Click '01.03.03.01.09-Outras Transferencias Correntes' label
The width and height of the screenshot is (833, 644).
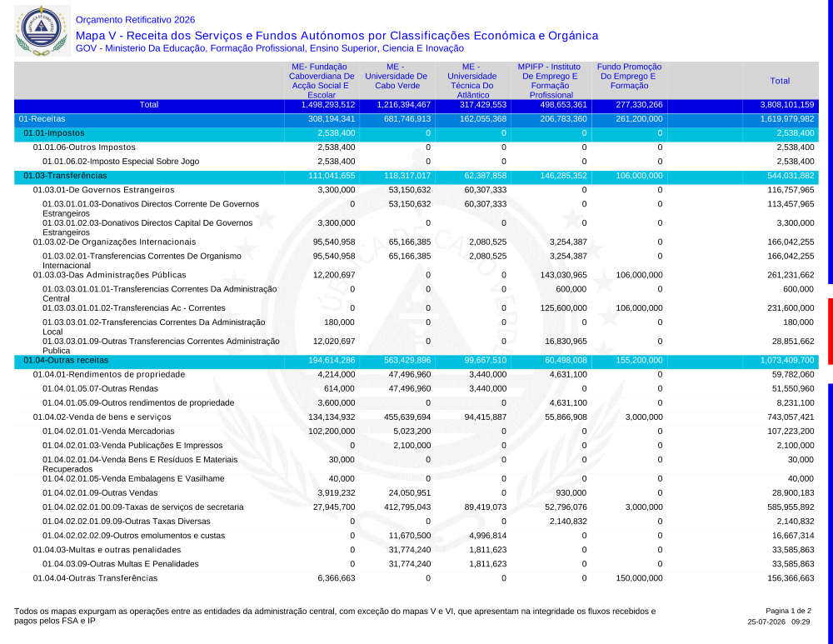[161, 346]
